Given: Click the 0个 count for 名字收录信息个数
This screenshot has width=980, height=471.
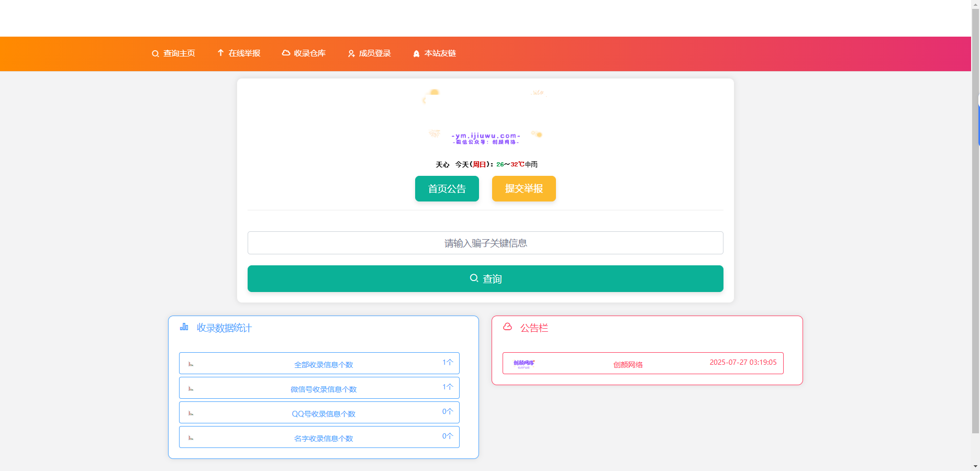Looking at the screenshot, I should [x=448, y=436].
